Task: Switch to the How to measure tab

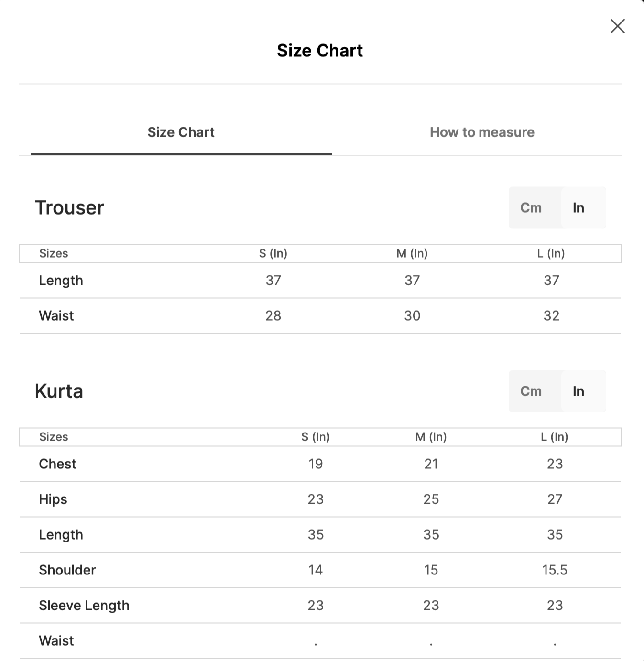Action: (482, 132)
